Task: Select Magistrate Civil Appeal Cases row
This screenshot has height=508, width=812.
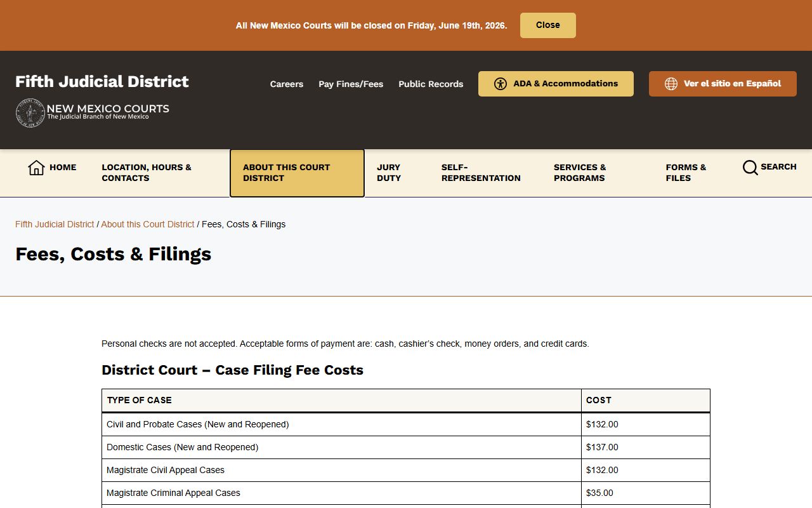Action: (406, 470)
